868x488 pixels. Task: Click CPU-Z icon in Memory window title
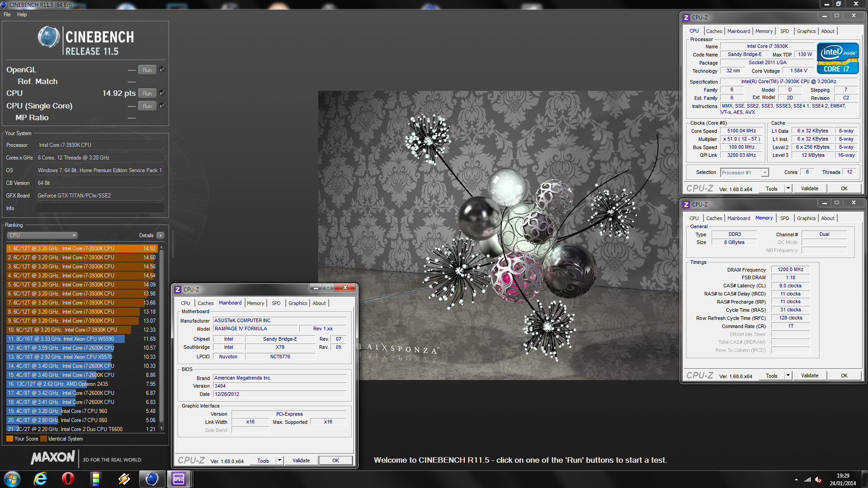click(686, 205)
